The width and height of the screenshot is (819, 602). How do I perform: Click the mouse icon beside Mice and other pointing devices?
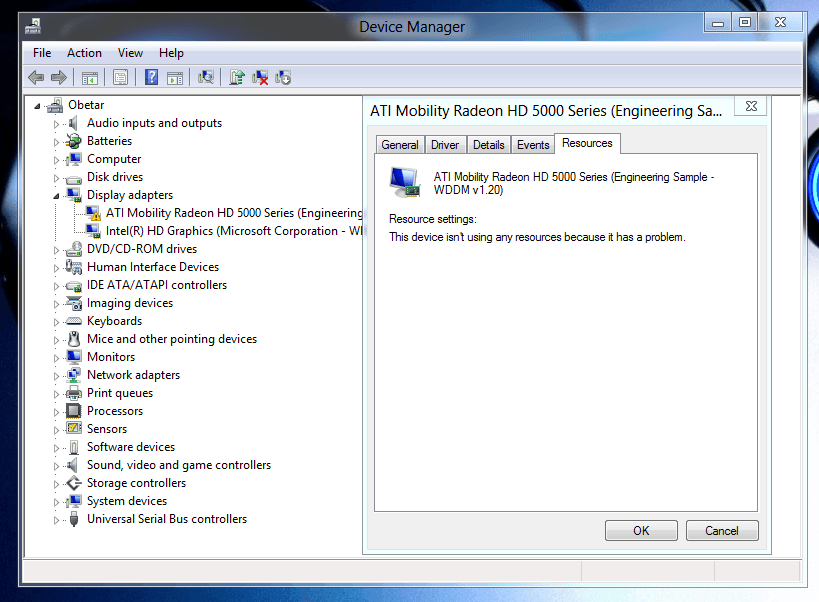pos(74,339)
